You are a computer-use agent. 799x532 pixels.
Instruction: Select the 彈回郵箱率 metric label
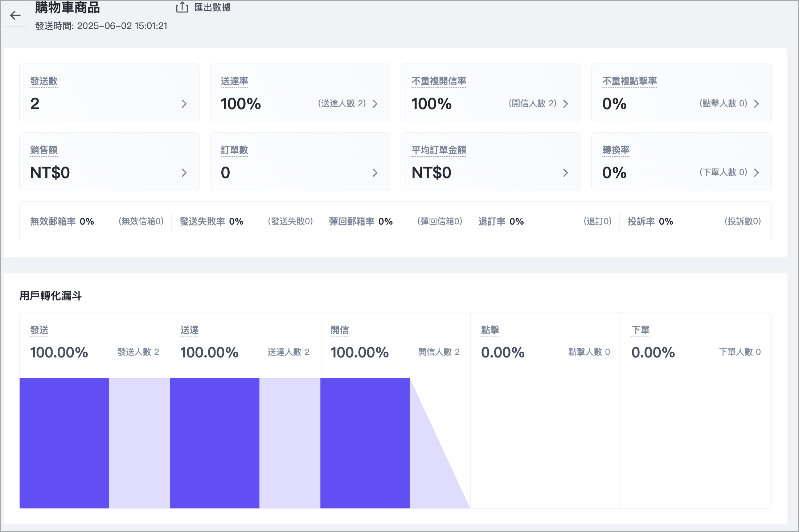(x=352, y=221)
